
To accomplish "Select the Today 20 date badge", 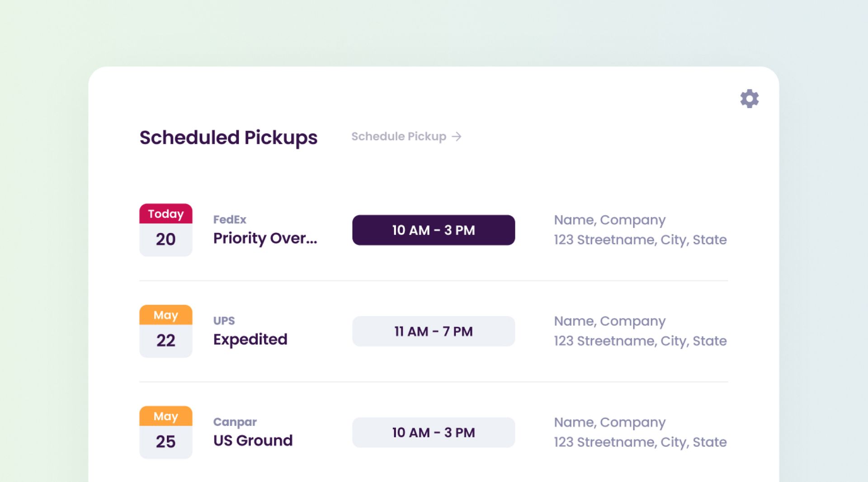I will point(165,230).
